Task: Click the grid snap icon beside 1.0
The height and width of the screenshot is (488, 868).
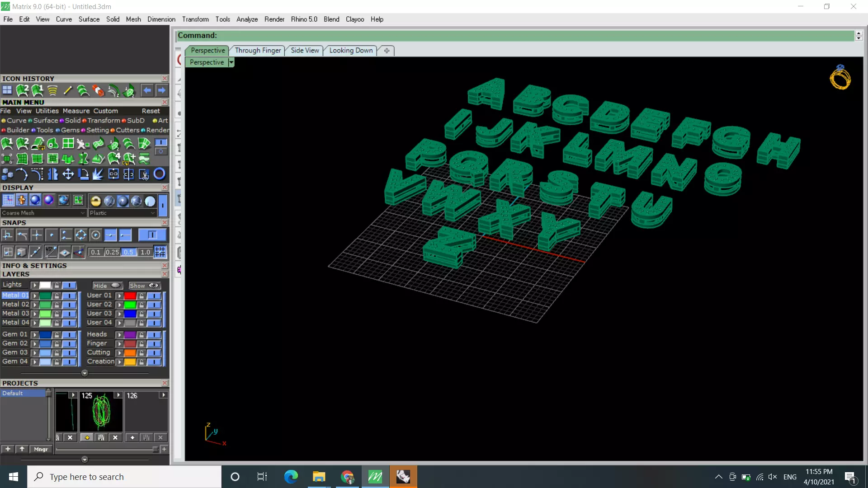Action: click(x=160, y=252)
